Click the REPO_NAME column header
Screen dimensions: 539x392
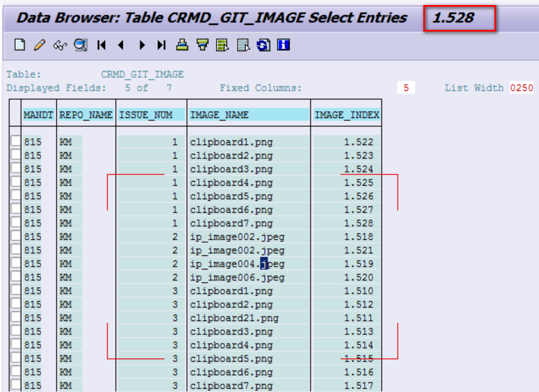coord(86,114)
